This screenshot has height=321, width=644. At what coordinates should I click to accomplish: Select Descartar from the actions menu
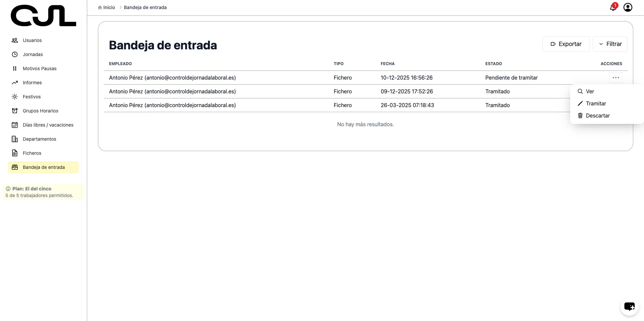597,116
